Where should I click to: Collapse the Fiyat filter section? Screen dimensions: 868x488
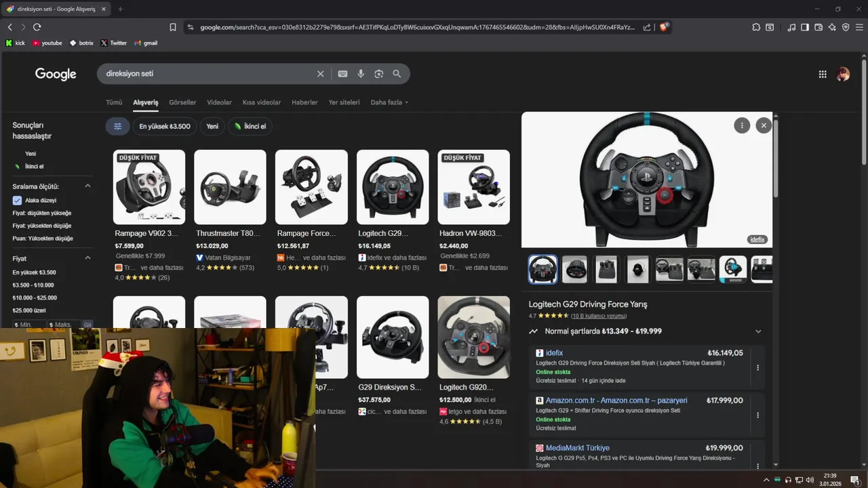(87, 258)
